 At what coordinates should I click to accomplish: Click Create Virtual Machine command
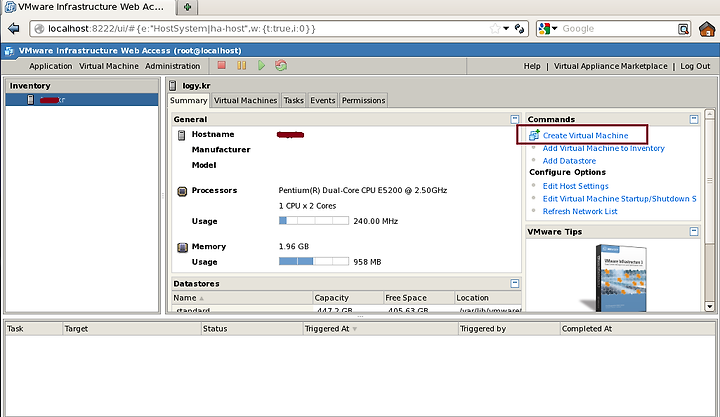point(585,135)
